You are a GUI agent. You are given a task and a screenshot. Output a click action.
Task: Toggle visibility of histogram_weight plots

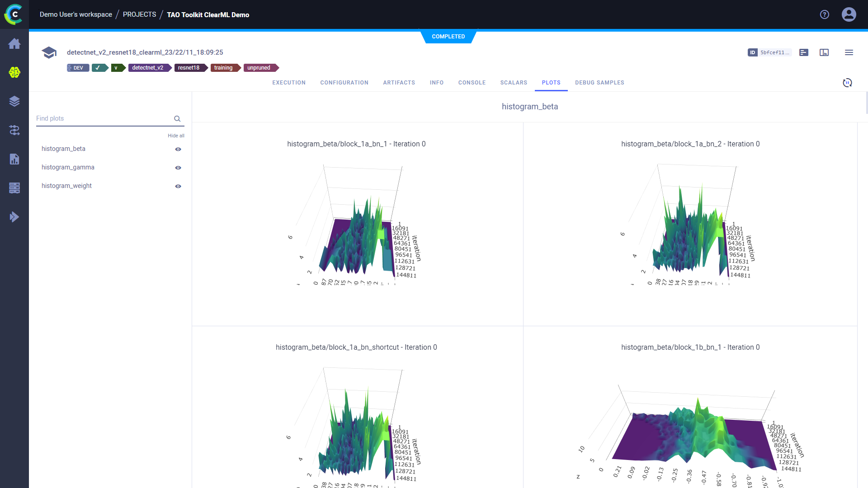pos(179,186)
